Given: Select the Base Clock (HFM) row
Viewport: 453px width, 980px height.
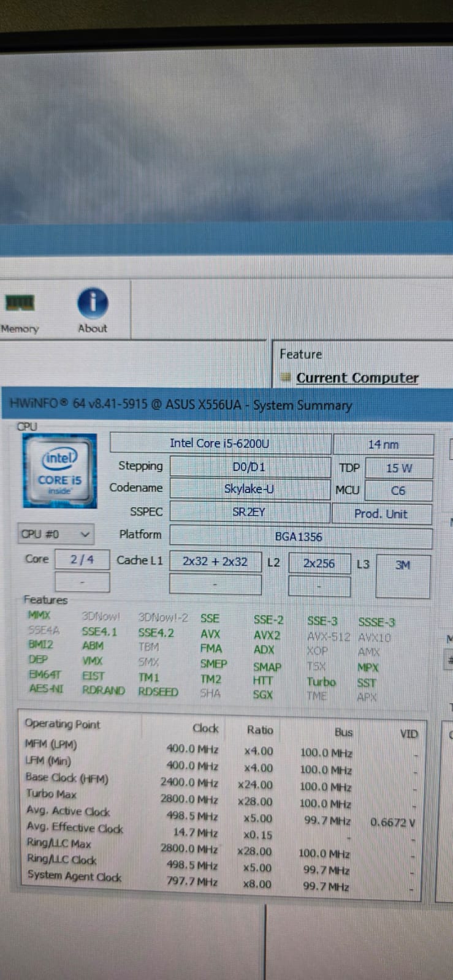Looking at the screenshot, I should 221,782.
